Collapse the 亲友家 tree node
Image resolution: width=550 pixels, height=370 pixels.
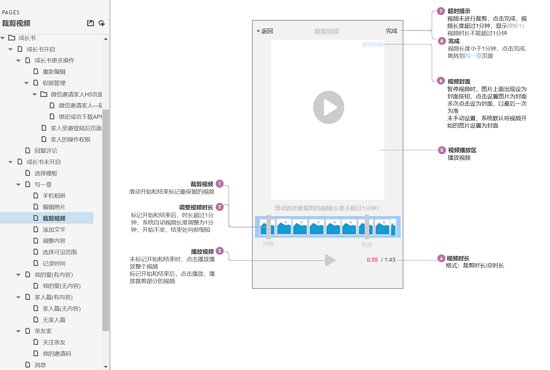[18, 331]
